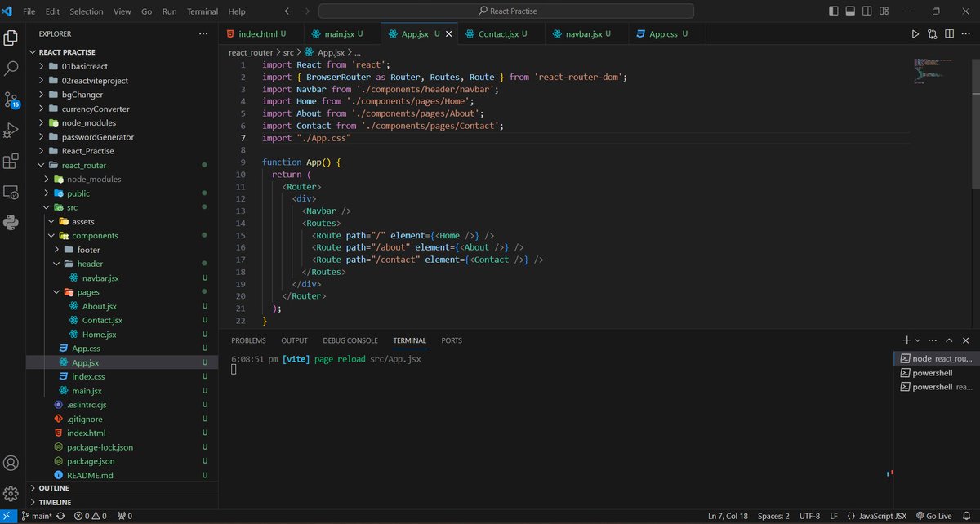Maximize the panel with the chevron icon
Viewport: 980px width, 524px height.
point(948,340)
